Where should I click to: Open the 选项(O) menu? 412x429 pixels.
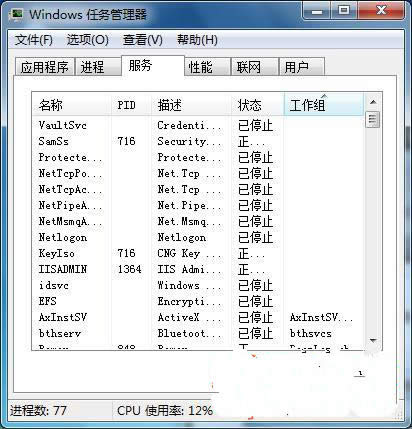(x=88, y=40)
